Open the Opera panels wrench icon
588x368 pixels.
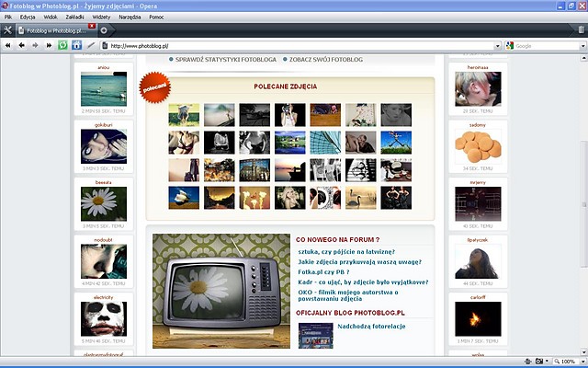7,30
